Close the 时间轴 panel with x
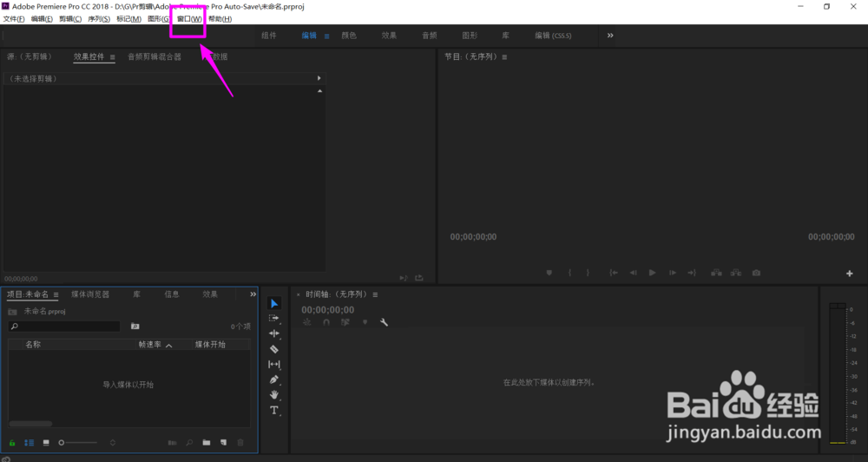Viewport: 868px width, 462px height. (299, 294)
